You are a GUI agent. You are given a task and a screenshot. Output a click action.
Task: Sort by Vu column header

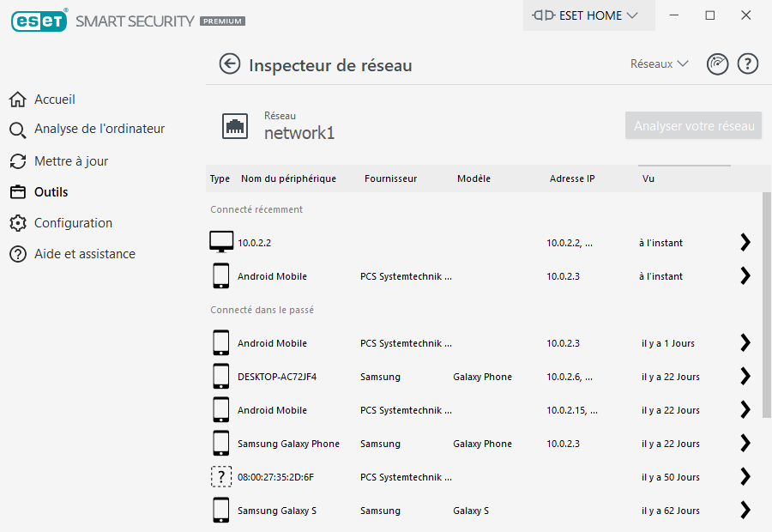click(x=648, y=178)
